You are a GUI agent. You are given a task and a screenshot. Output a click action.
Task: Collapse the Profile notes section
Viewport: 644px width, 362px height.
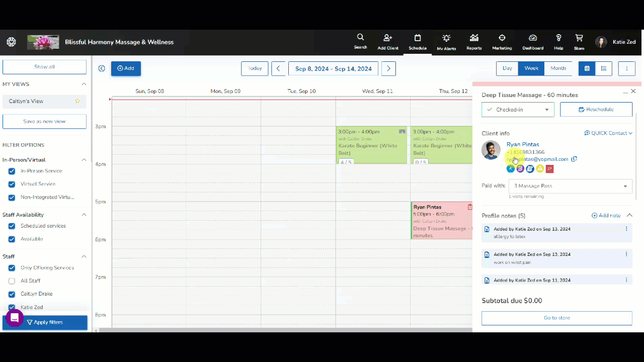[x=629, y=215]
